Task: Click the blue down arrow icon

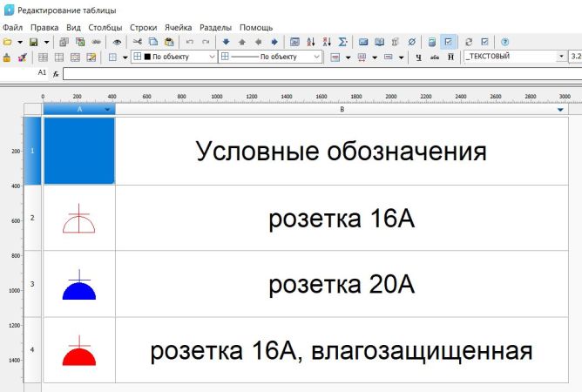Action: pyautogui.click(x=226, y=42)
